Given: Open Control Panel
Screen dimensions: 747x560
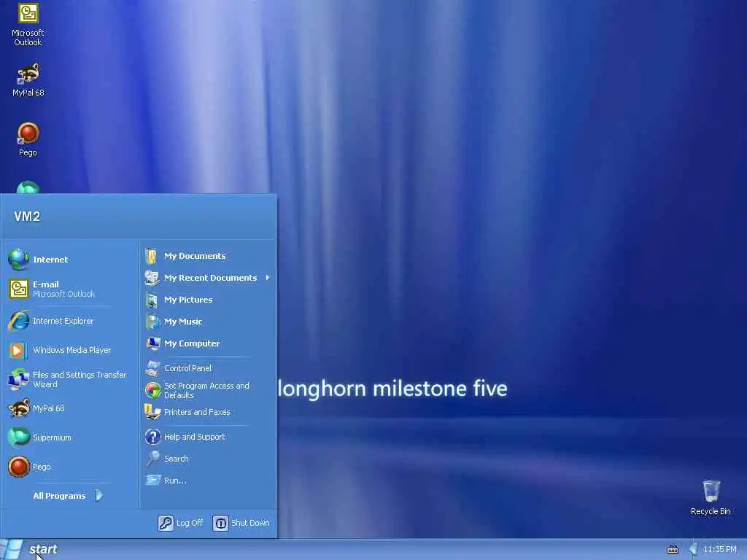Looking at the screenshot, I should point(208,368).
